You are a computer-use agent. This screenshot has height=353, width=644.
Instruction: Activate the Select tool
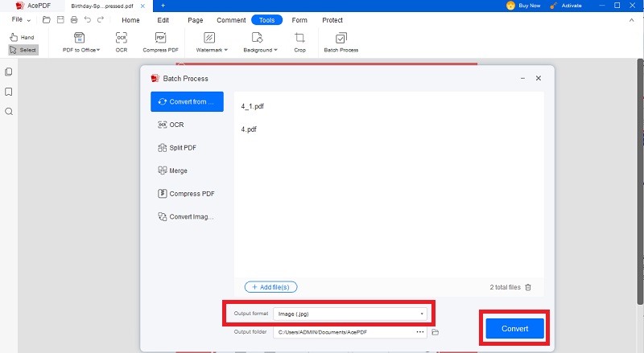click(23, 50)
